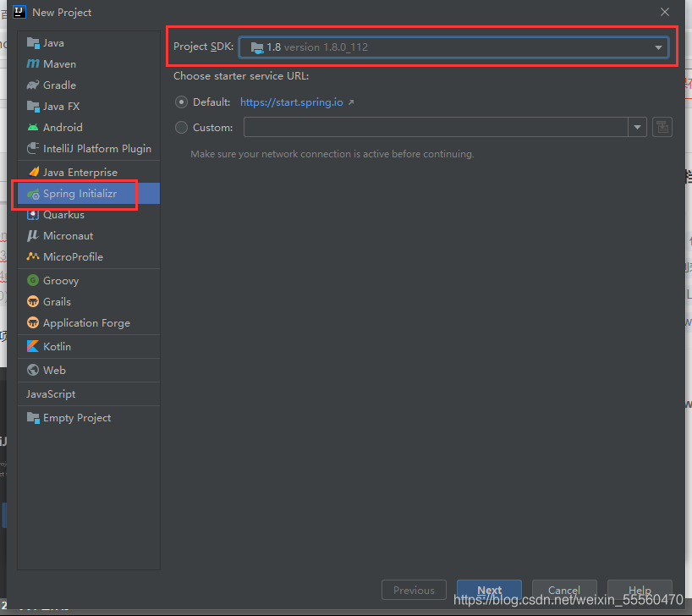692x616 pixels.
Task: Click the Application Forge icon
Action: 33,322
